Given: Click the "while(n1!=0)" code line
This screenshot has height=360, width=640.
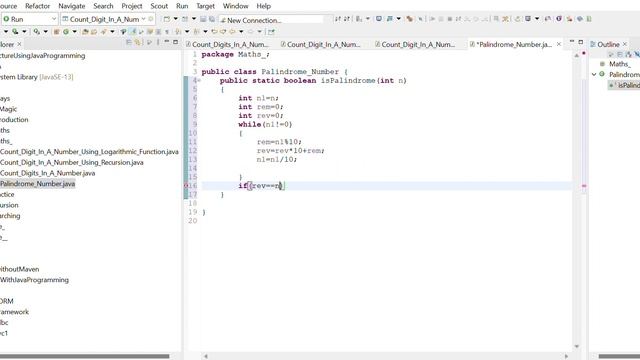Looking at the screenshot, I should pos(265,124).
